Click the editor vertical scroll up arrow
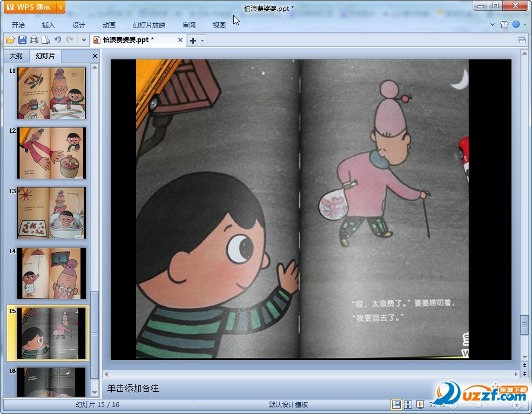The image size is (532, 414). tap(524, 53)
